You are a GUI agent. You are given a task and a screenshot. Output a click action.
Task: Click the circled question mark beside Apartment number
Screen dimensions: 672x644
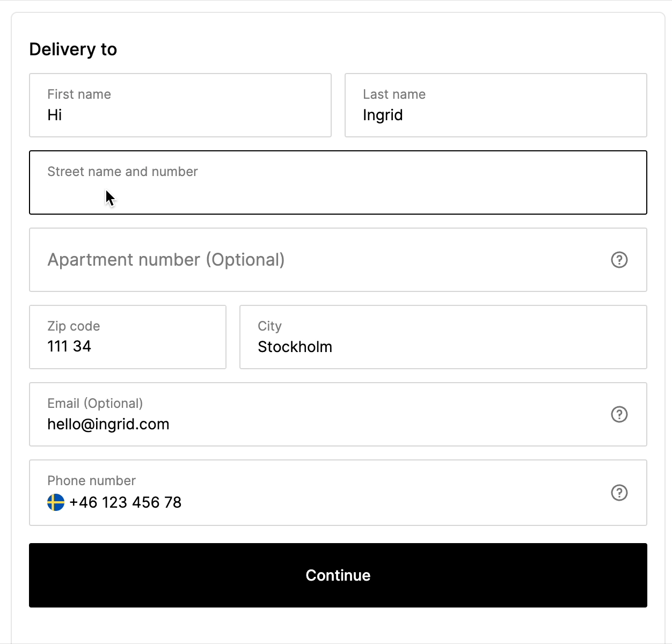619,260
